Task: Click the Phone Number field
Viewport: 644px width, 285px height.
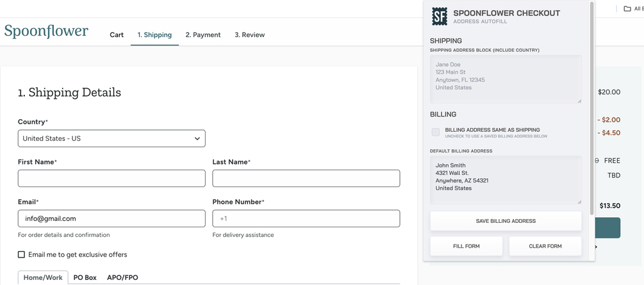Action: [x=306, y=218]
